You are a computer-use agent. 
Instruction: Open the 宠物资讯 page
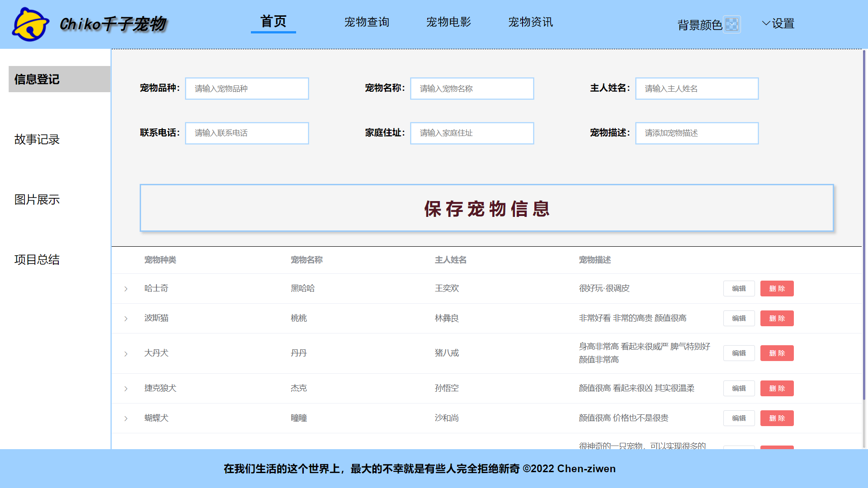(531, 22)
